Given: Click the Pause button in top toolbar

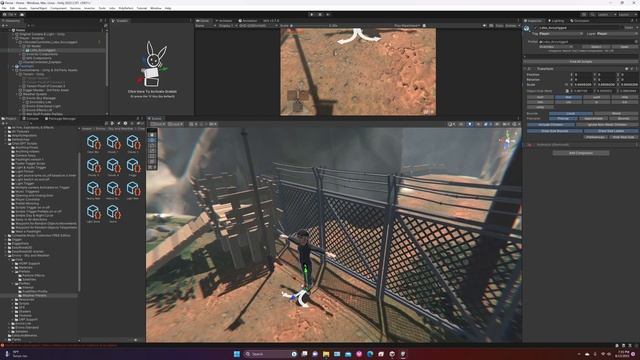Looking at the screenshot, I should point(320,14).
